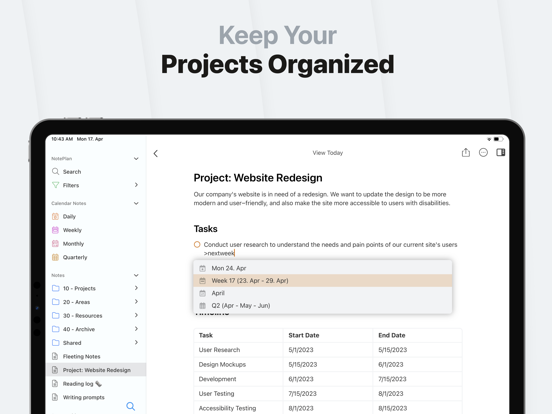The height and width of the screenshot is (414, 552).
Task: Click the Quarterly calendar icon
Action: (x=55, y=257)
